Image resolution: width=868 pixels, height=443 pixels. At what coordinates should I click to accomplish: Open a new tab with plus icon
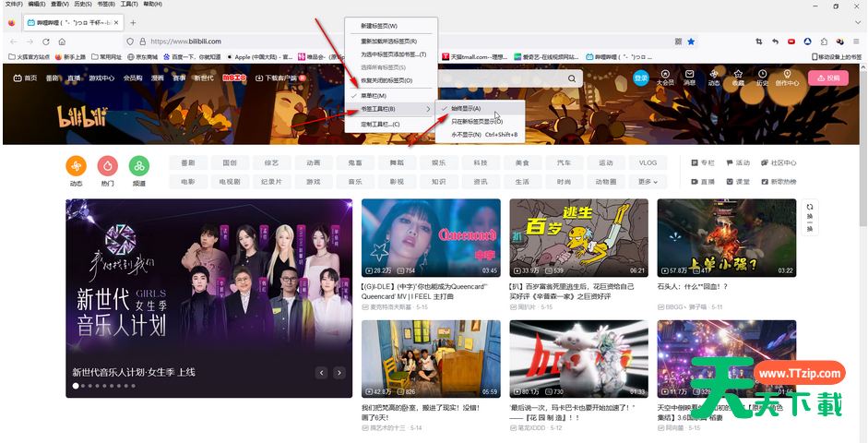click(133, 23)
